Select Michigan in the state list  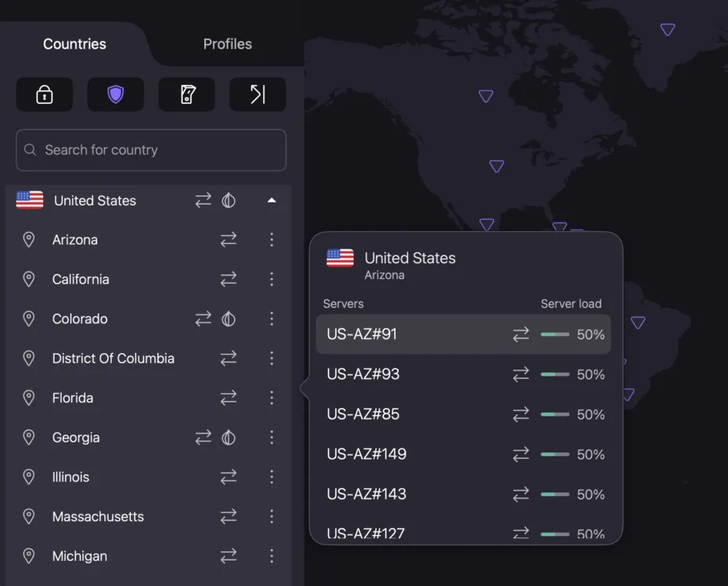[x=80, y=556]
